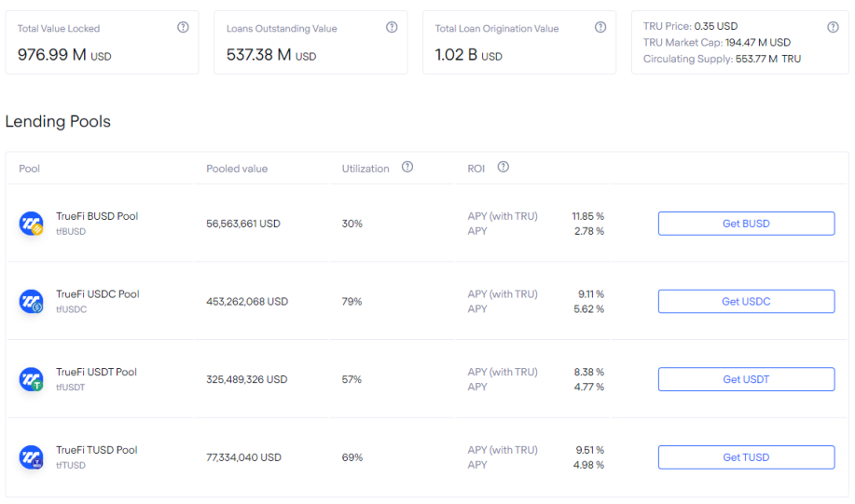Select the 79% utilization value
The height and width of the screenshot is (504, 855).
pos(352,302)
